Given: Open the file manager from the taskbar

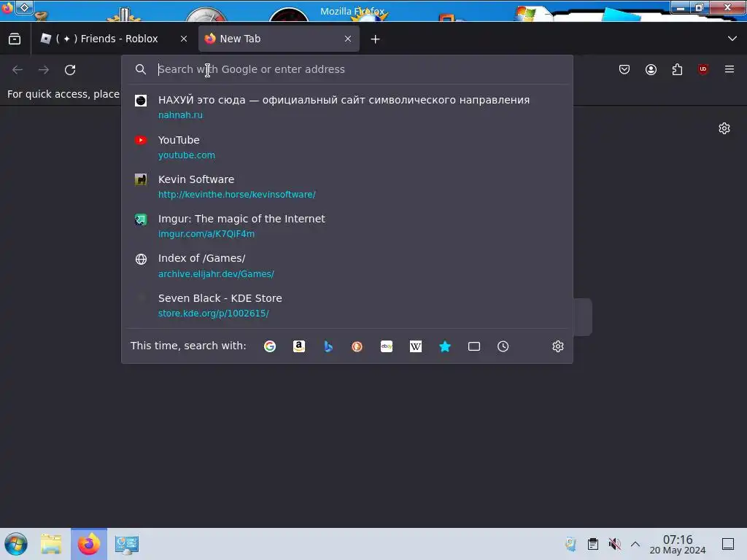Looking at the screenshot, I should [51, 544].
